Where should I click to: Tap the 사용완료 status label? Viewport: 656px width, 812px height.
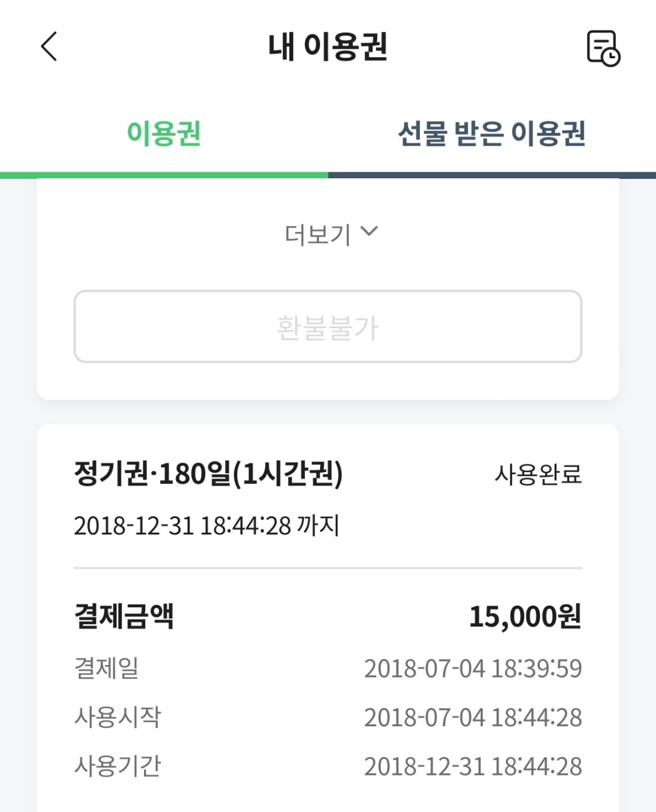coord(538,474)
